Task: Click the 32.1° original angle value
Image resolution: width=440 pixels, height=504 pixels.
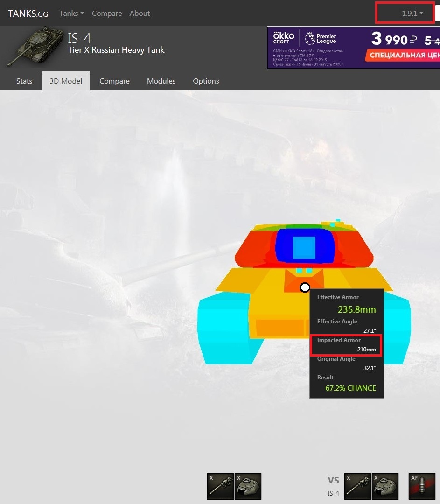Action: click(x=370, y=368)
